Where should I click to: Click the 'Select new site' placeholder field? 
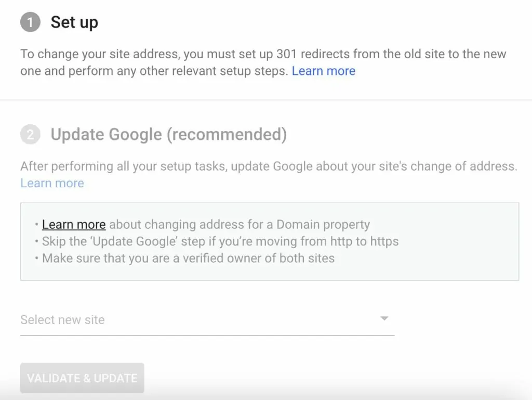click(x=207, y=319)
